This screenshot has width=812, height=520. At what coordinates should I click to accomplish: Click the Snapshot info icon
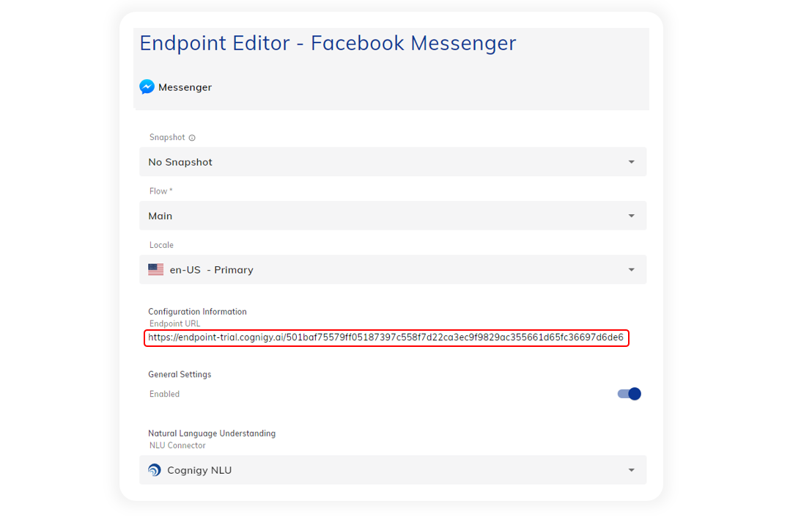click(x=192, y=138)
